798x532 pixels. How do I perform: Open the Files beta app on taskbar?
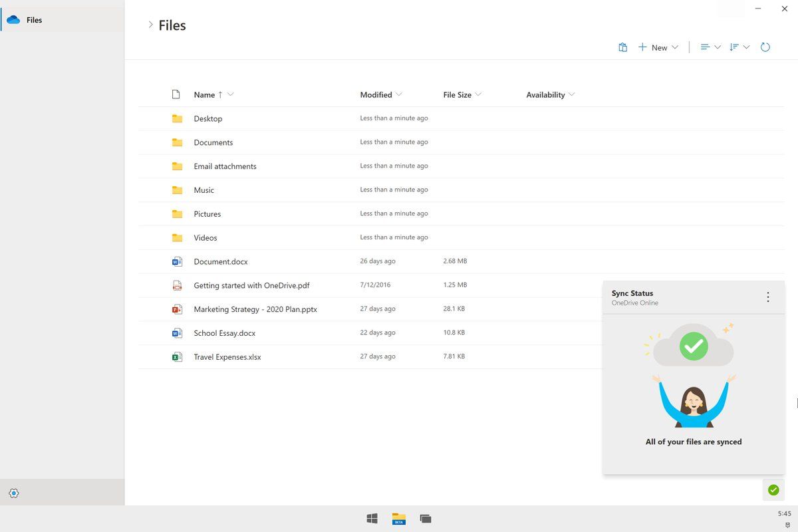(x=399, y=519)
